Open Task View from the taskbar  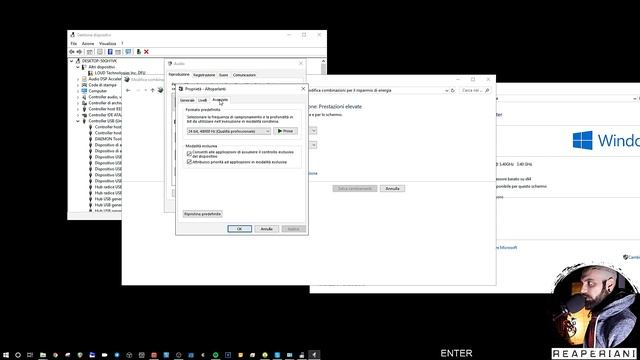[30, 355]
